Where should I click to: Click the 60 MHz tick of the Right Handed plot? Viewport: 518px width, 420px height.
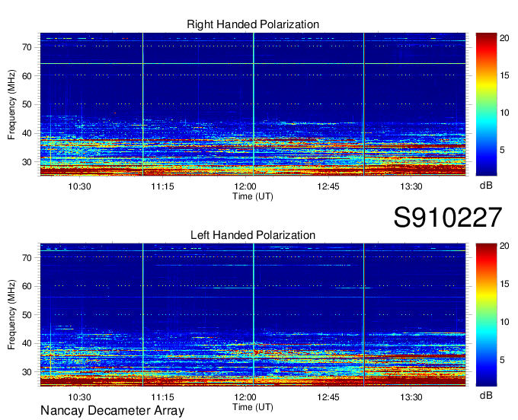coord(27,76)
